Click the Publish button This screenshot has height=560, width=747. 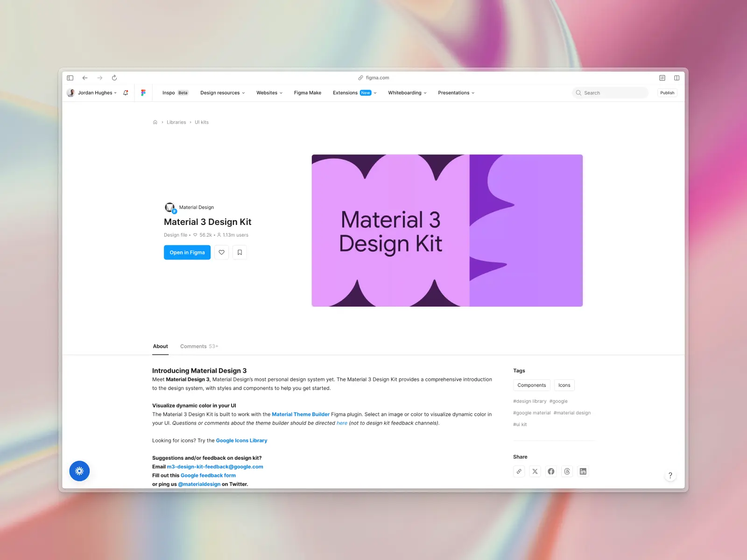[667, 93]
